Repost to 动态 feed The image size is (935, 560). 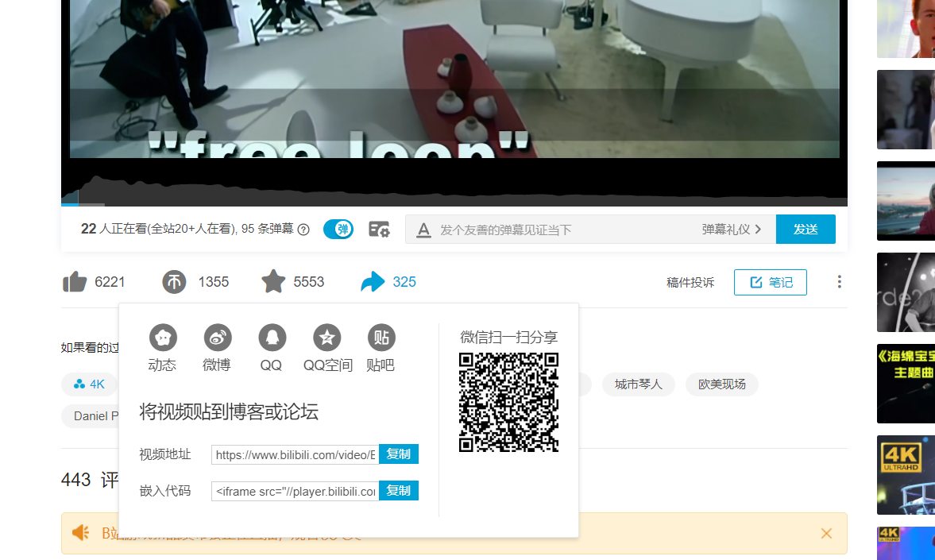point(163,339)
